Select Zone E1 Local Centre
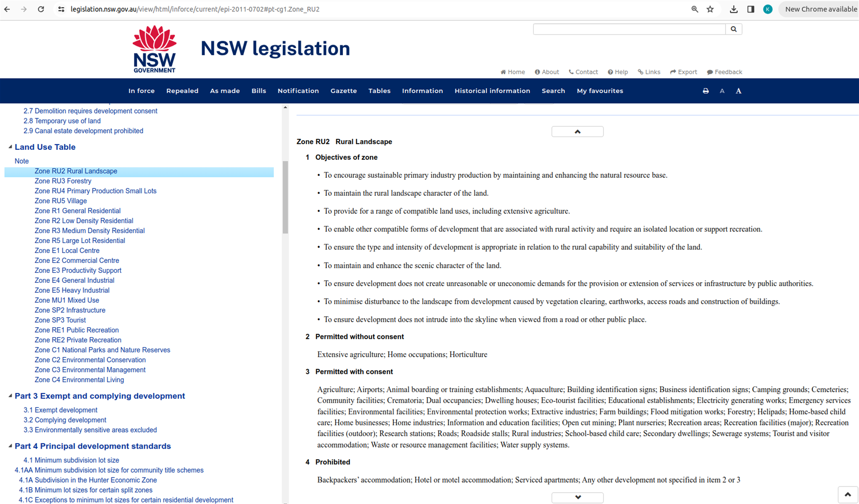Viewport: 859px width, 504px height. click(x=67, y=251)
